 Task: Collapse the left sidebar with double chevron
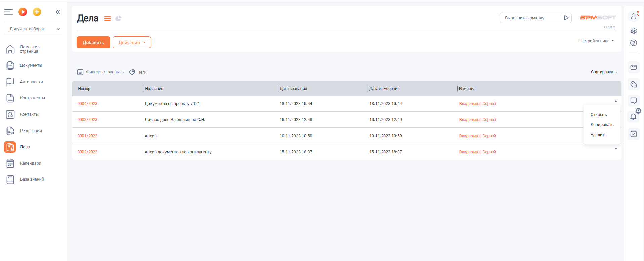pos(58,12)
